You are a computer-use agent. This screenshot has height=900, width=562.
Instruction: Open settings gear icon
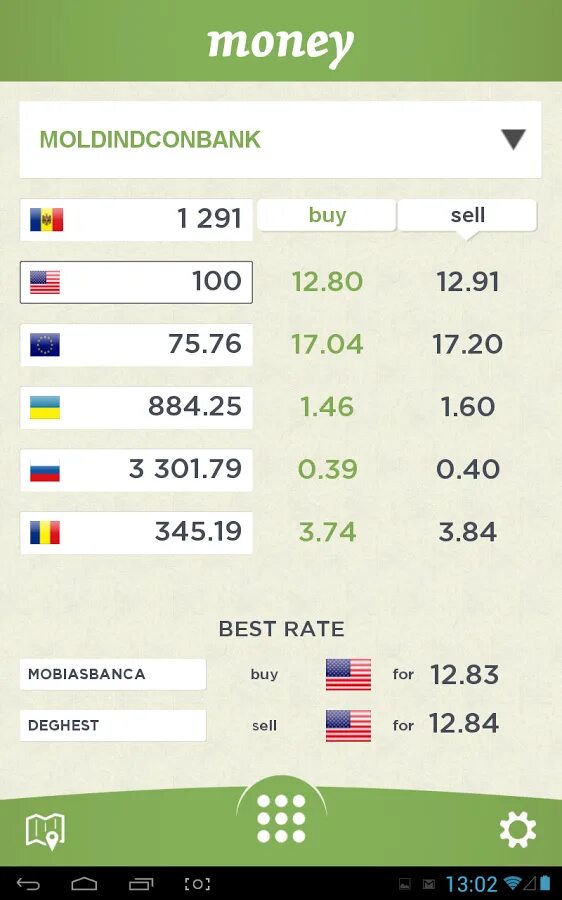pos(517,829)
